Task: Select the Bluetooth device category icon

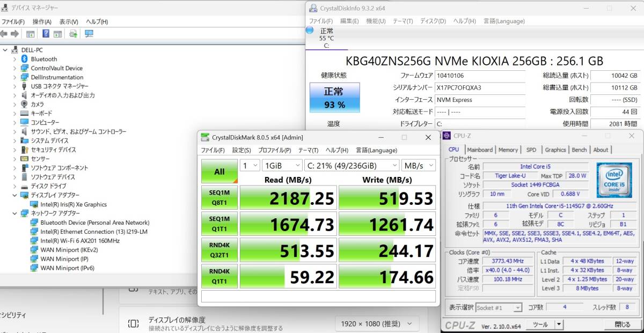Action: click(x=24, y=59)
